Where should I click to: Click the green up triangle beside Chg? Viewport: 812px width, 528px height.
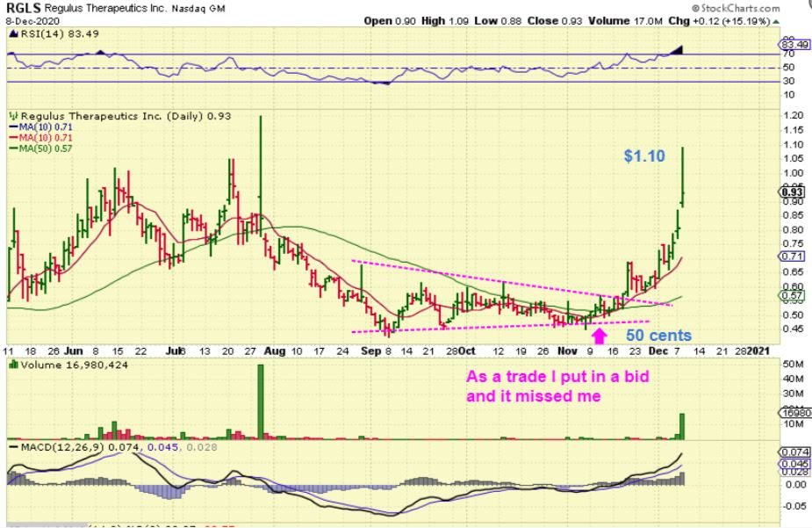tap(776, 21)
